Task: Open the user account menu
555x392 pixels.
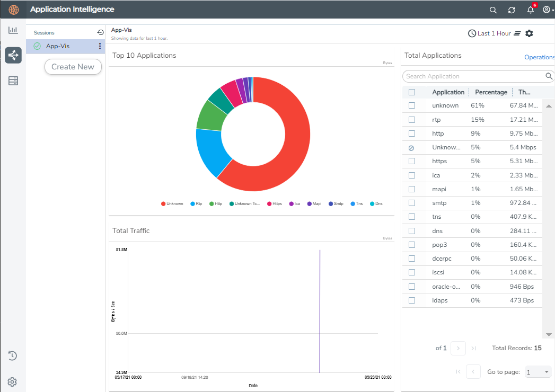Action: click(548, 10)
